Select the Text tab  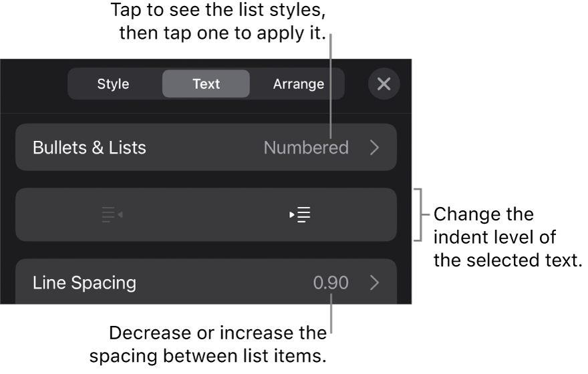[206, 84]
